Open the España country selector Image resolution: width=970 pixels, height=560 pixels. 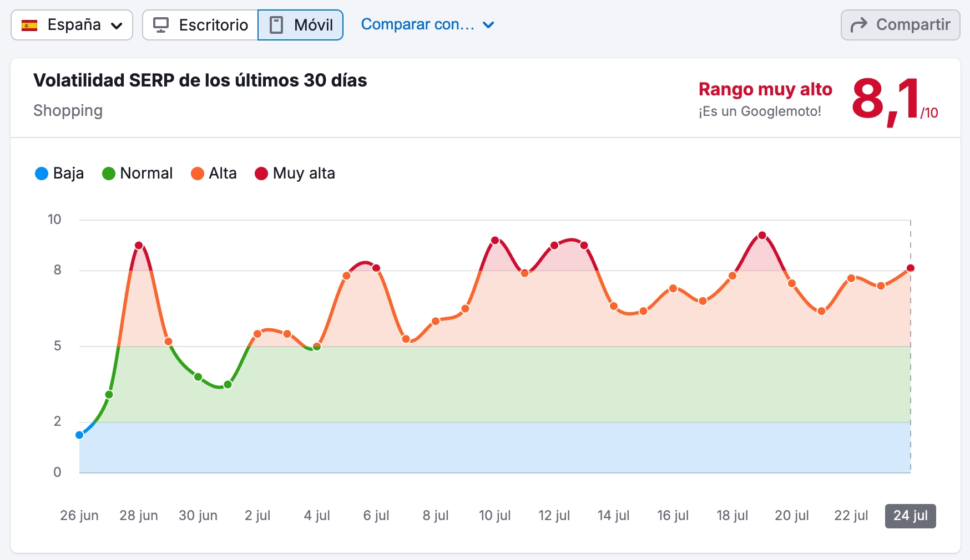click(x=71, y=24)
